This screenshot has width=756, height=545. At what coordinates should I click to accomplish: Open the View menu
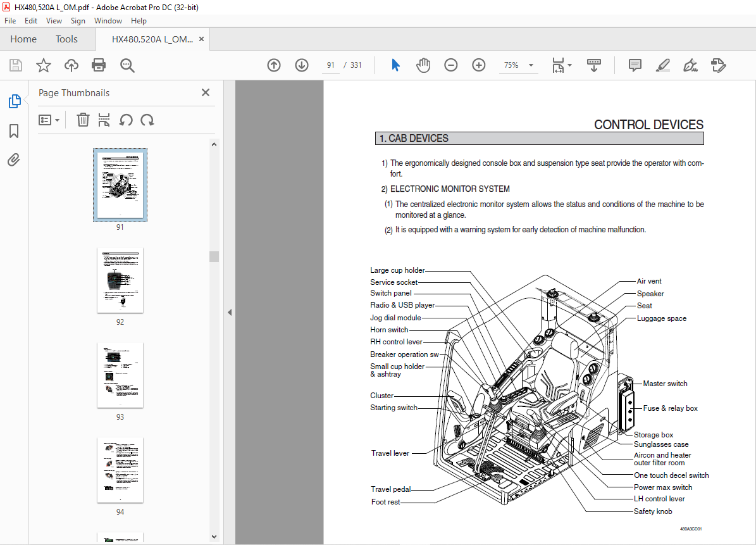pos(54,21)
